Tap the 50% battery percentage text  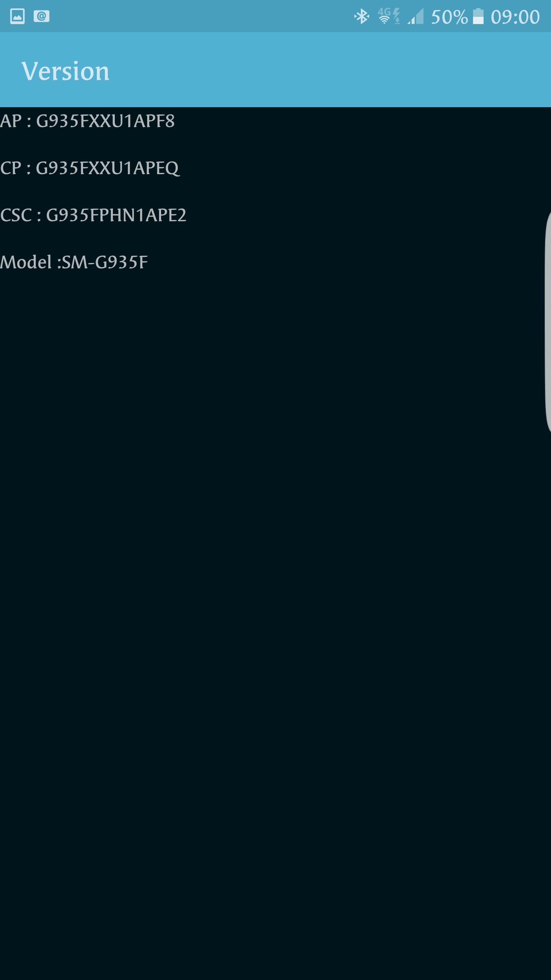[x=450, y=17]
